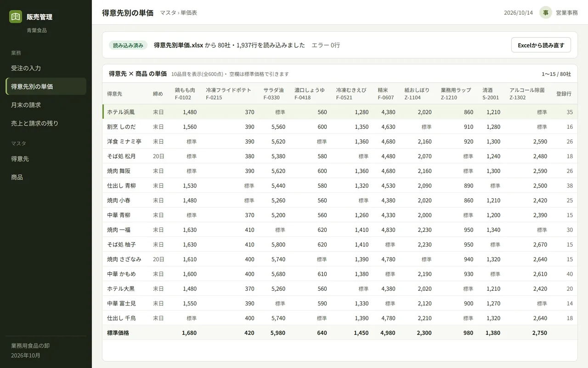Viewport: 588px width, 368px height.
Task: Click the 鶏もも肉 F-0102 column header
Action: pos(185,93)
